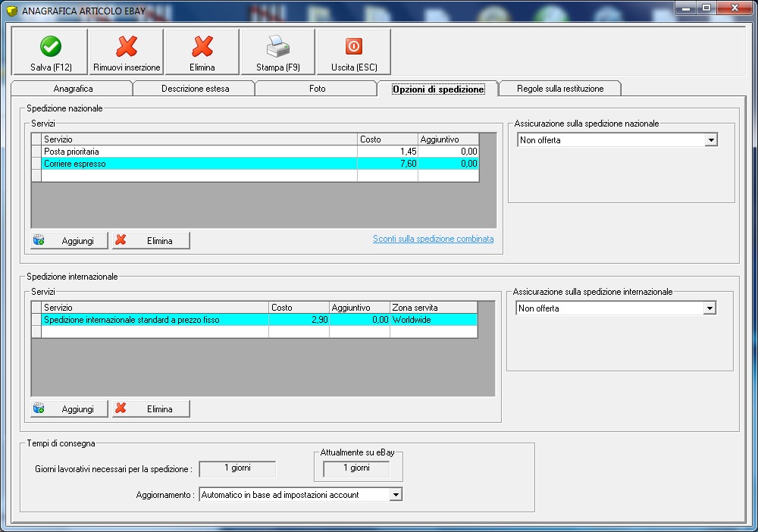Select the Corriere espresso row
The image size is (758, 532).
(x=260, y=164)
